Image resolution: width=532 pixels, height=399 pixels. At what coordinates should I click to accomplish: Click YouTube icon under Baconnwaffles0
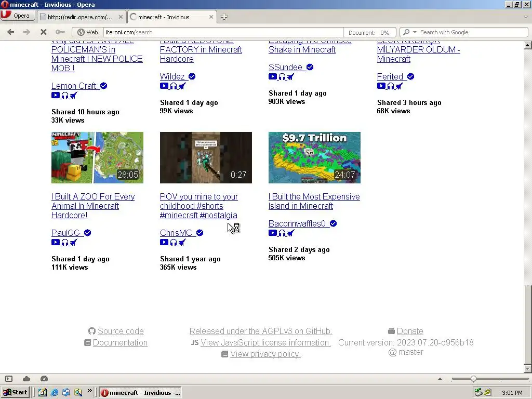pyautogui.click(x=272, y=233)
